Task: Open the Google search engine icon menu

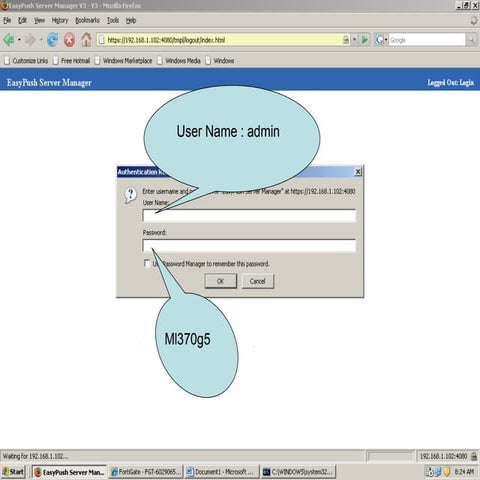Action: point(381,40)
